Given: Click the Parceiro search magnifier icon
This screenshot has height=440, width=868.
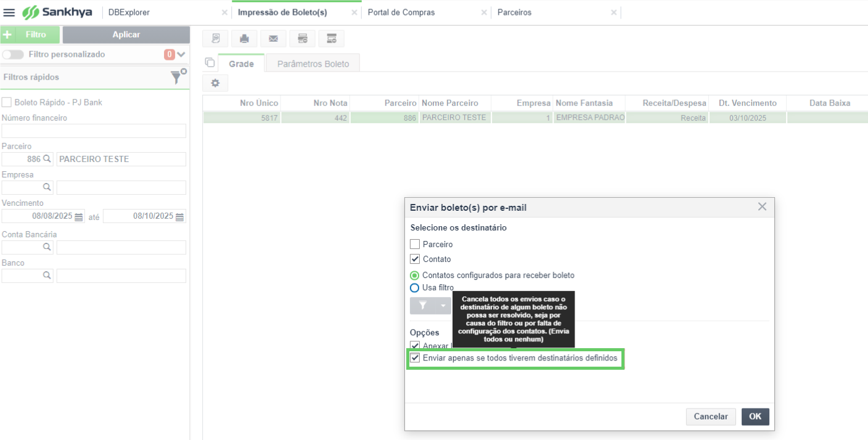Looking at the screenshot, I should click(x=47, y=159).
